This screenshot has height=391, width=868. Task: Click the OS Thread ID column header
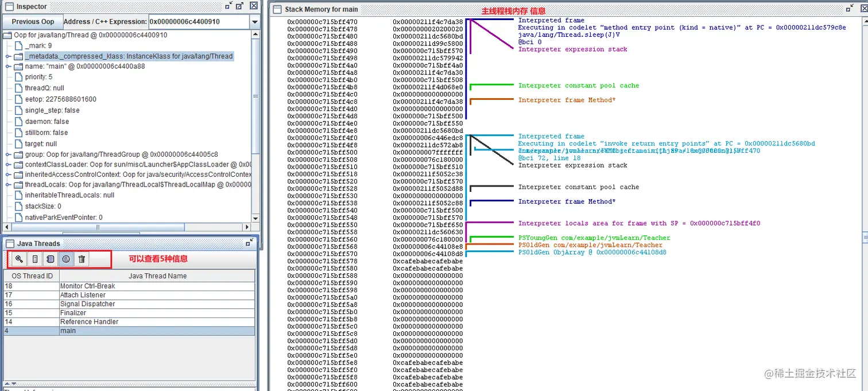(32, 276)
